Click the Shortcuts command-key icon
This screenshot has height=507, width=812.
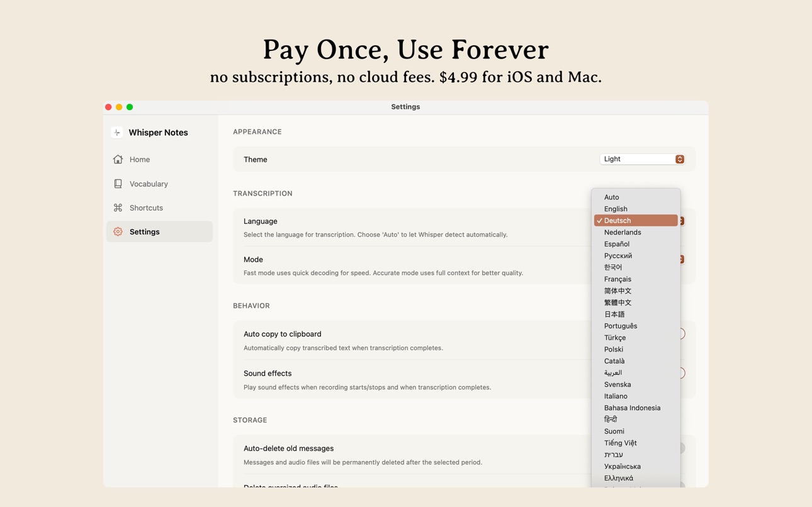pyautogui.click(x=118, y=208)
